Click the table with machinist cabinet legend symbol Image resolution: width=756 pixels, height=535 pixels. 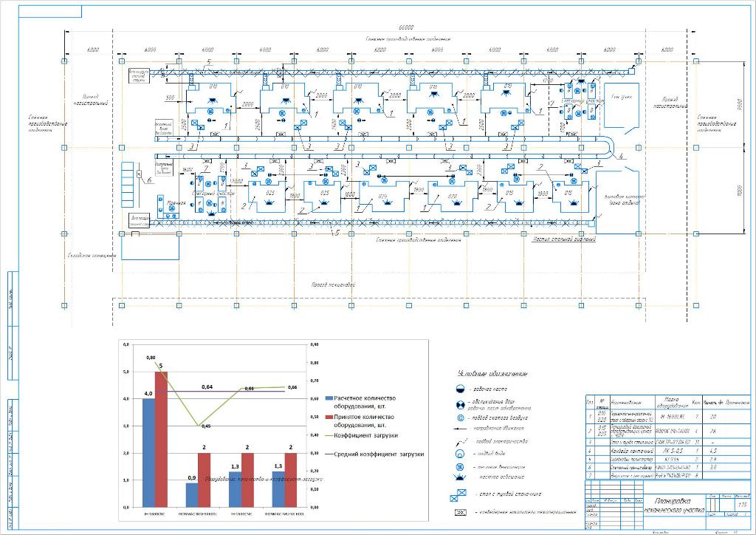click(458, 495)
